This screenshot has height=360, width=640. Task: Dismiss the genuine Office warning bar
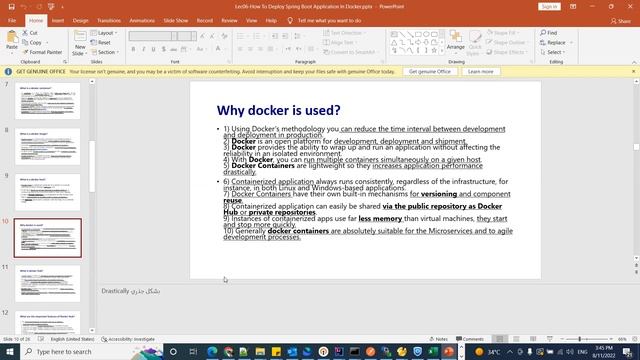coord(633,71)
